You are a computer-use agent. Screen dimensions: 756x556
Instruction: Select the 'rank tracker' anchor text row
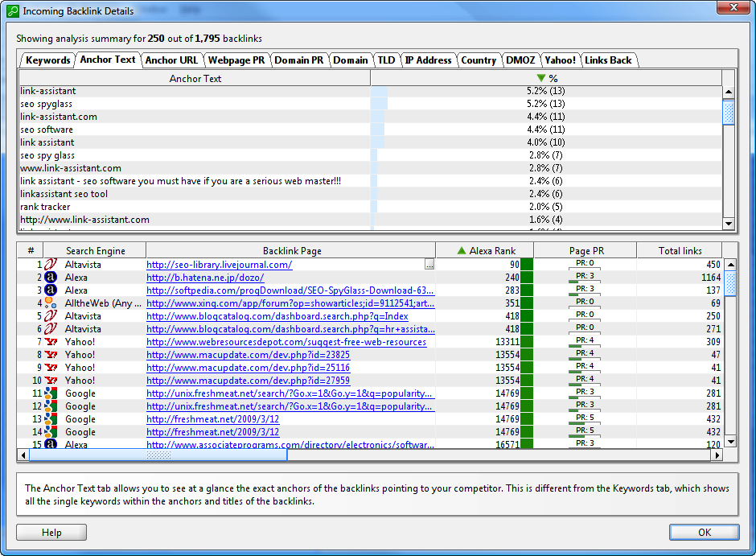[x=370, y=207]
